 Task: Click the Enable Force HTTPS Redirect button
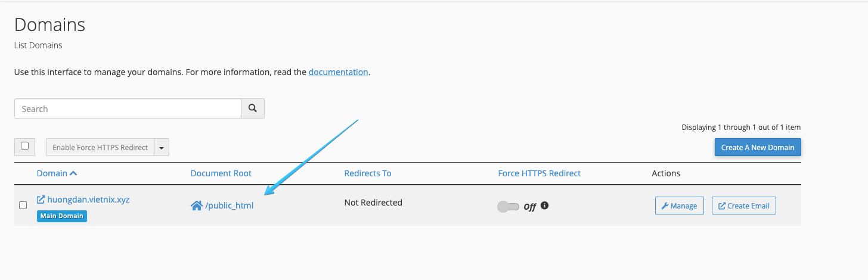click(x=100, y=148)
